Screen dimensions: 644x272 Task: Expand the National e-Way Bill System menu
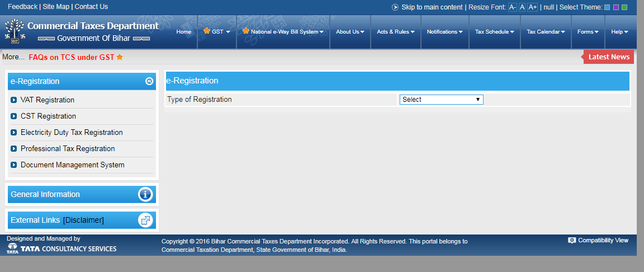tap(283, 32)
